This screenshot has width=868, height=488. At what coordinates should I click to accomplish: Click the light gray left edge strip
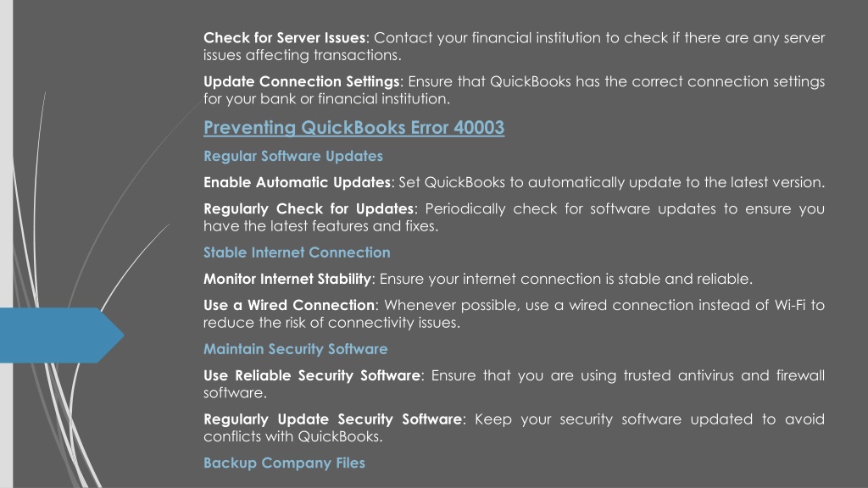click(6, 244)
